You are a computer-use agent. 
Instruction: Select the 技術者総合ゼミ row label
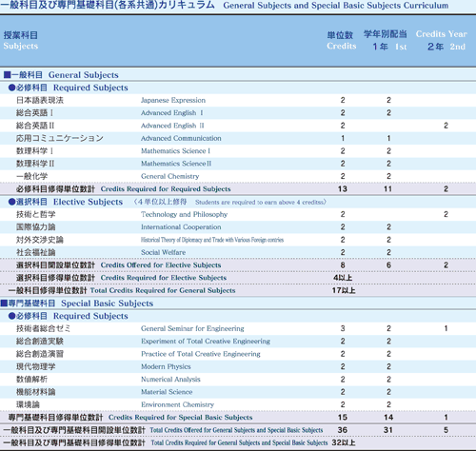tap(44, 328)
